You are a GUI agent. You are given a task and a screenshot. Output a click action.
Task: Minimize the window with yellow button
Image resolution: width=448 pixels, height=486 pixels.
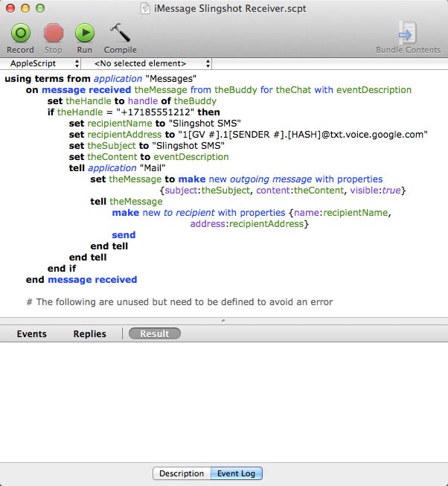(x=25, y=8)
